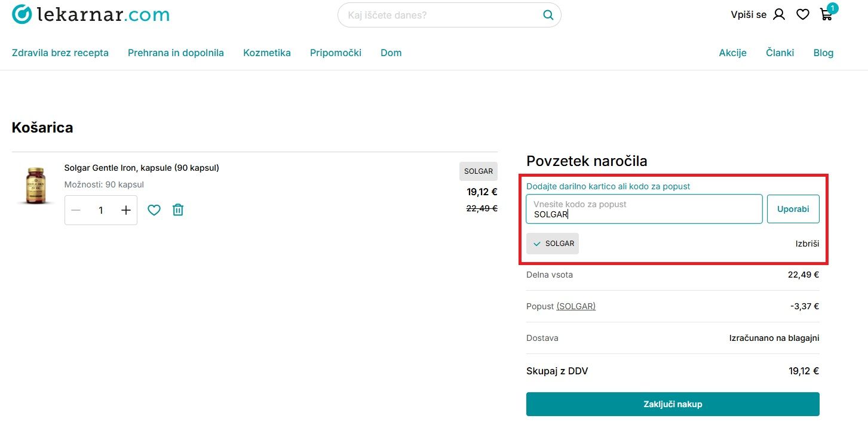Go to Akcije page
The image size is (868, 437).
click(732, 53)
